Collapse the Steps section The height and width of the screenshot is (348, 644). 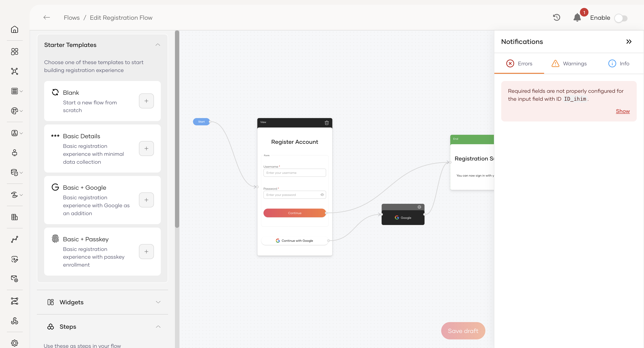coord(158,327)
